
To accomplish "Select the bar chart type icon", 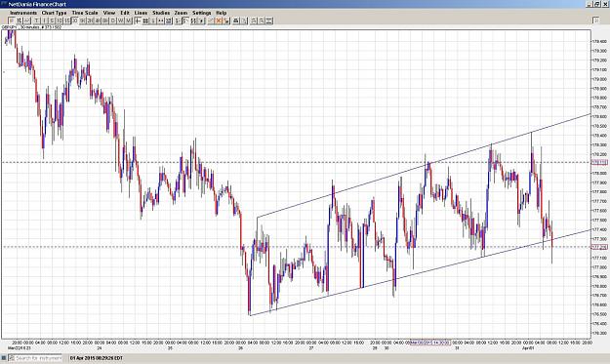I will [20, 20].
